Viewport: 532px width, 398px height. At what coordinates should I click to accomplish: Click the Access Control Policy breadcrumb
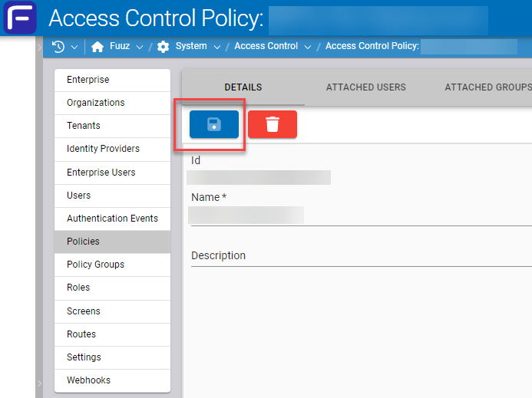pos(372,46)
